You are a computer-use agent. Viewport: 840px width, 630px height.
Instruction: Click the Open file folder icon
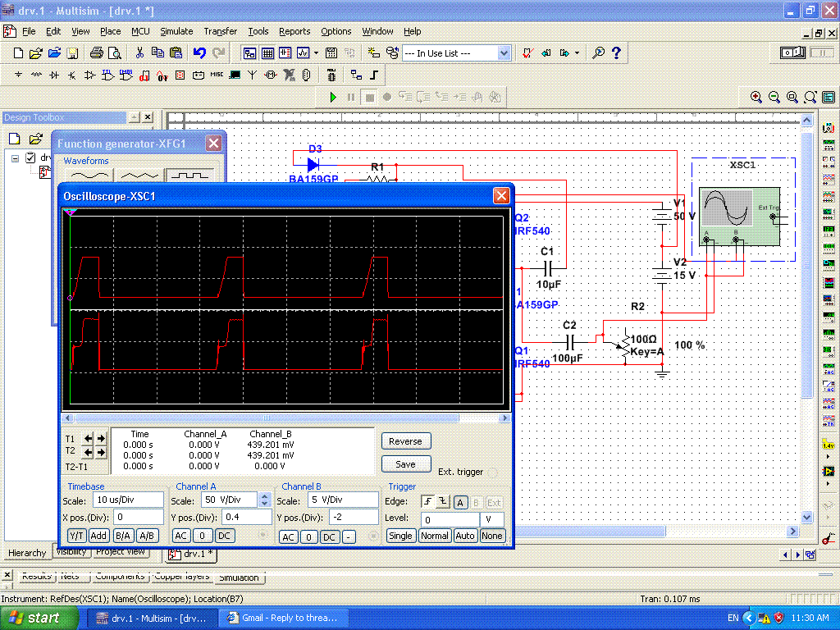pyautogui.click(x=36, y=53)
